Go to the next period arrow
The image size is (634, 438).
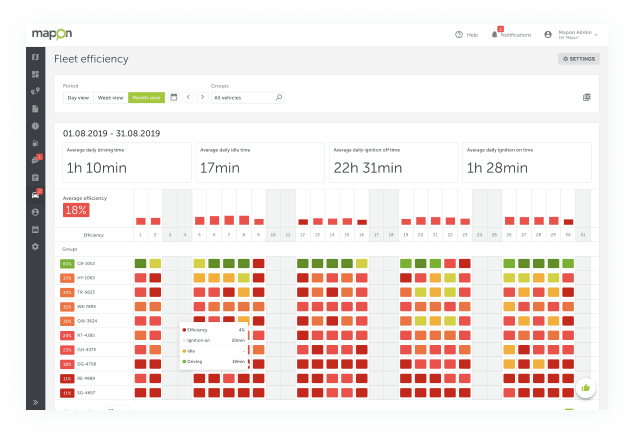[x=202, y=98]
